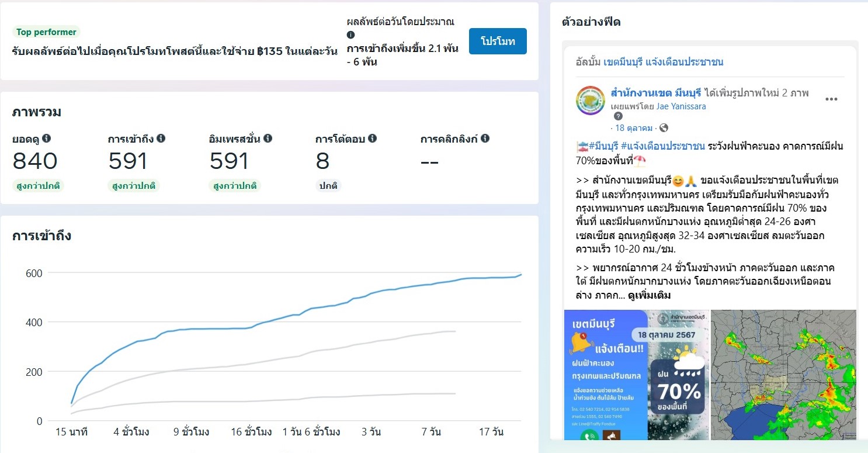Open the three-dot post options menu
This screenshot has width=868, height=453.
tap(831, 99)
